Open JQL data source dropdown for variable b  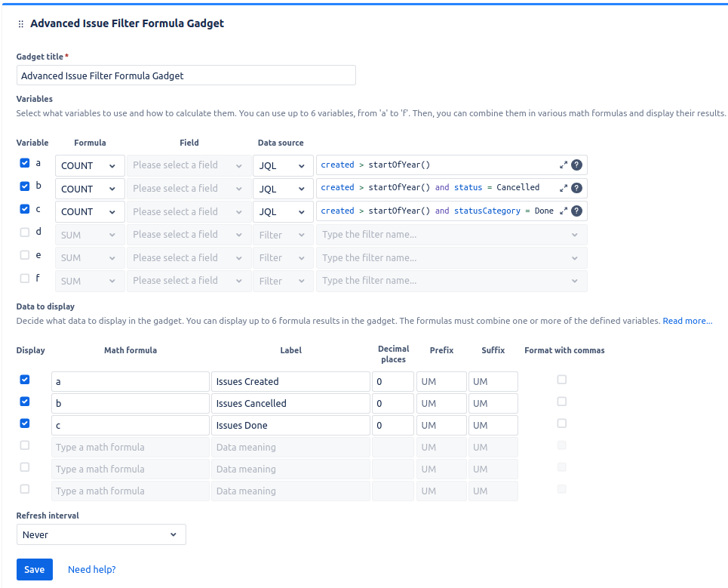coord(283,189)
